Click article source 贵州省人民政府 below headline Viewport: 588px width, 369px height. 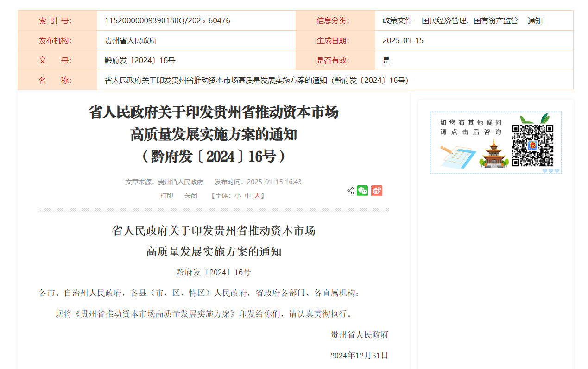[181, 182]
